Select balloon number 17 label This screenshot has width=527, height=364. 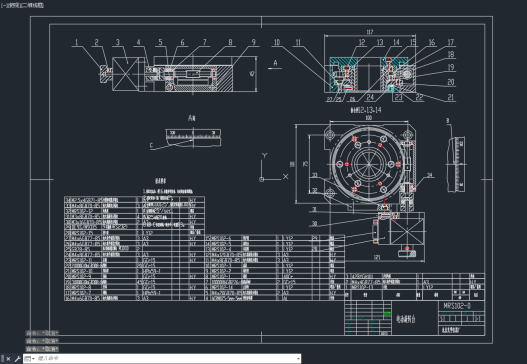tap(451, 42)
